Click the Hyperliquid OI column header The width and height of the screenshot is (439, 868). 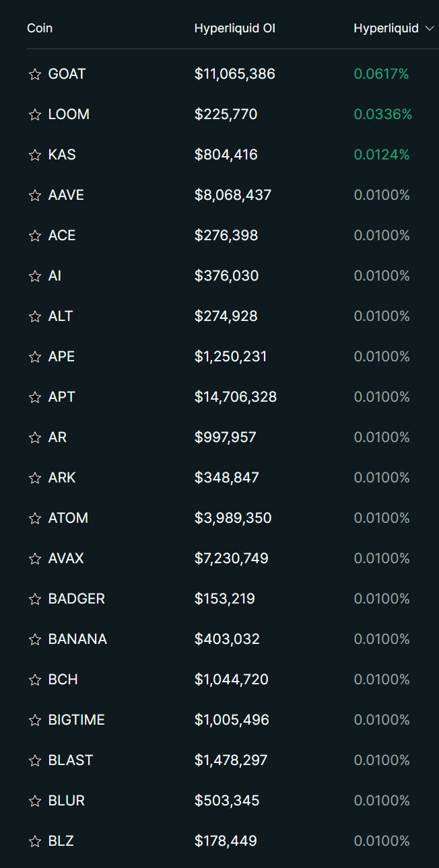coord(234,28)
